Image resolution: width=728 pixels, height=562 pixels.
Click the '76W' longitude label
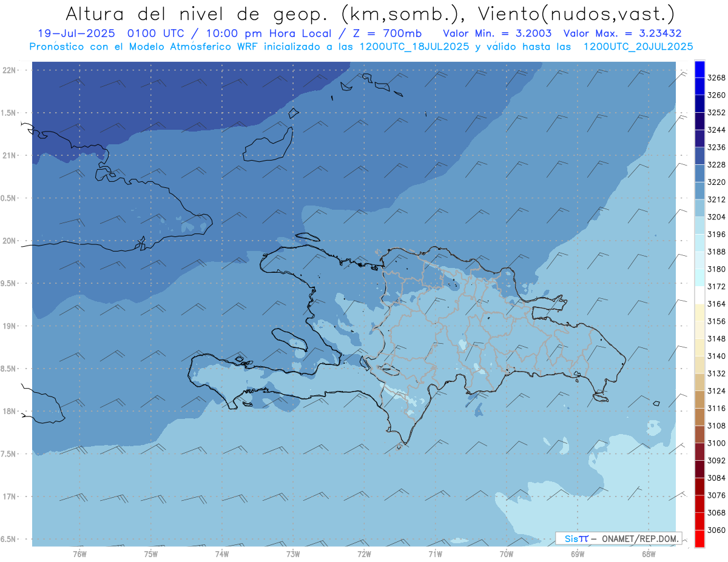pos(79,554)
